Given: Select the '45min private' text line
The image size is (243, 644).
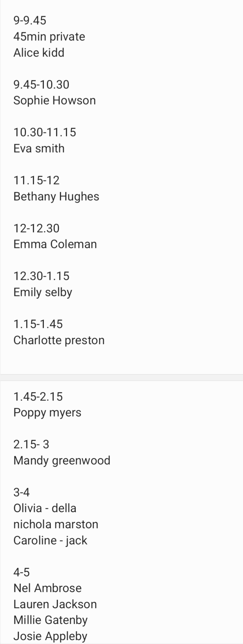Looking at the screenshot, I should [x=49, y=37].
